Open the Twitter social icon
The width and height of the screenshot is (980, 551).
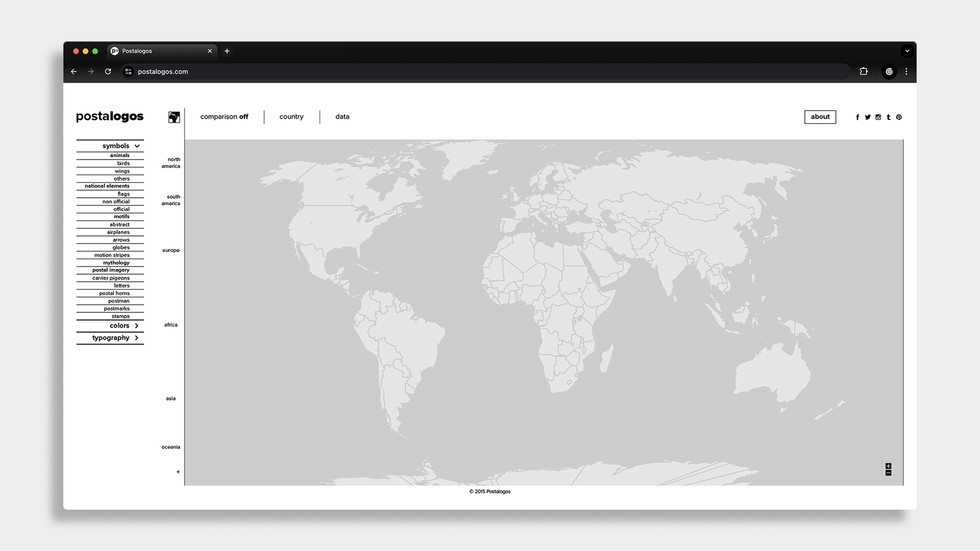tap(868, 117)
